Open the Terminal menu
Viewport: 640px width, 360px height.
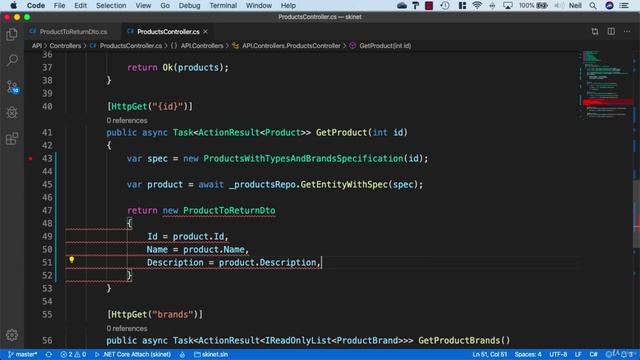coord(223,5)
